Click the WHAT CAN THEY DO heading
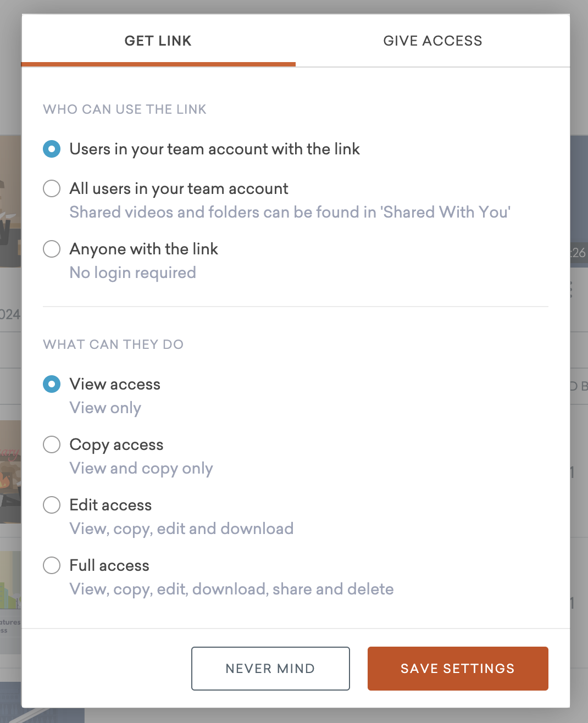Image resolution: width=588 pixels, height=723 pixels. [x=113, y=344]
